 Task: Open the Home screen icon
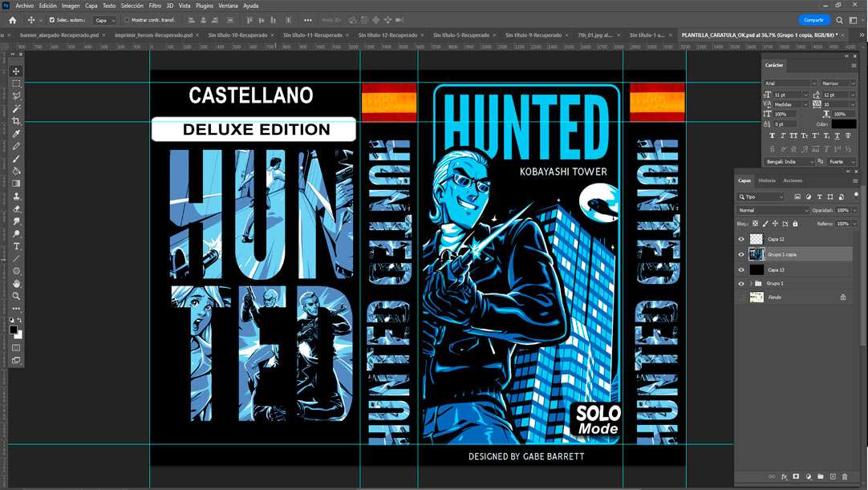(12, 20)
